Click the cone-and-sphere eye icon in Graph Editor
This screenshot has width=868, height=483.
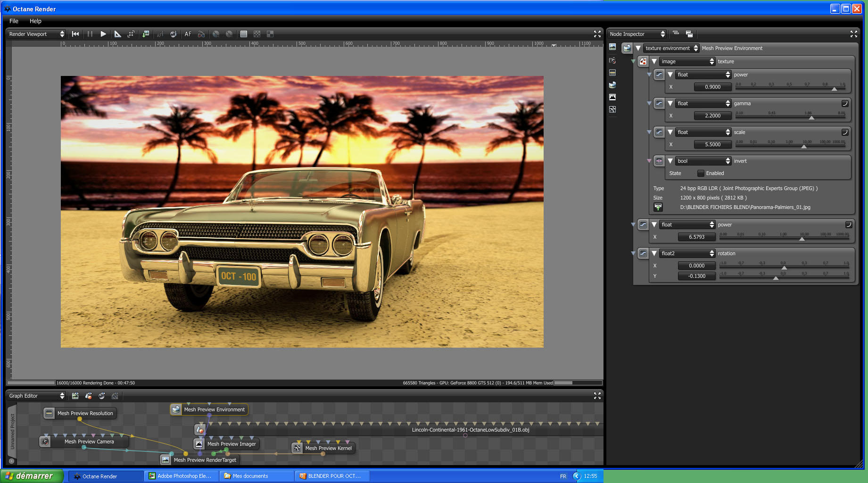(x=88, y=396)
